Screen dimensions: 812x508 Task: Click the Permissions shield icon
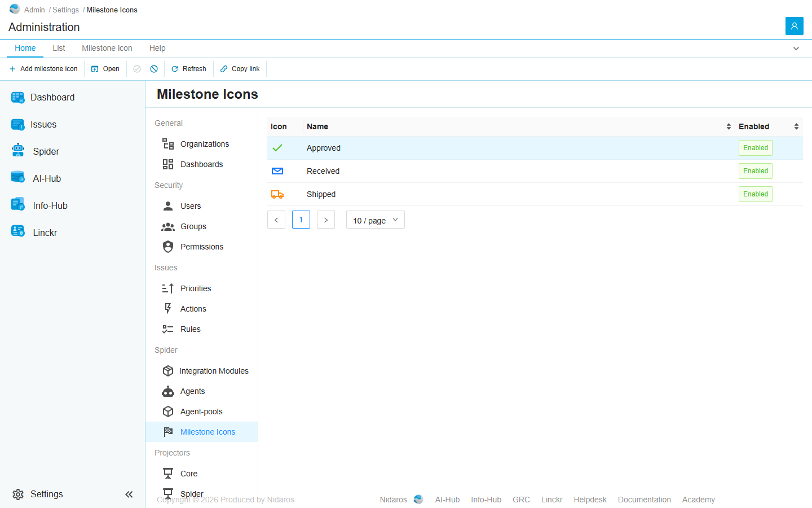168,247
